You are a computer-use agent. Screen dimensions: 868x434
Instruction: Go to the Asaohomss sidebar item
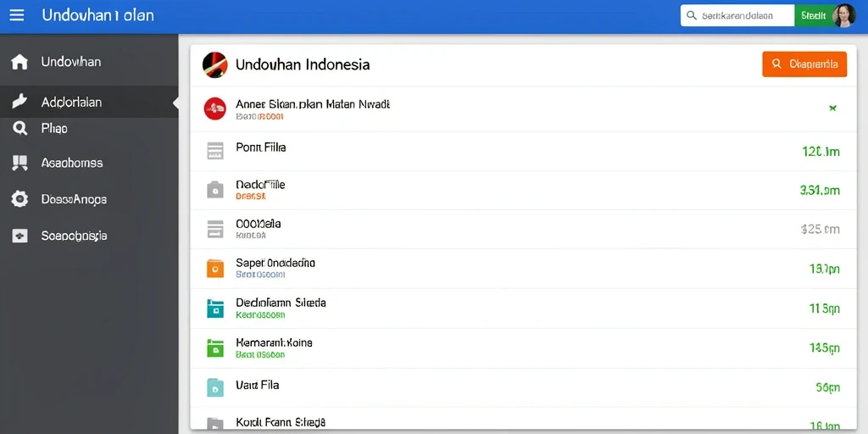(89, 163)
